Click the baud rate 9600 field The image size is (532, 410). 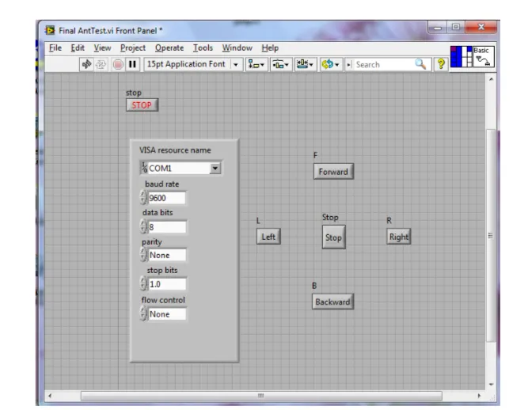tap(166, 198)
